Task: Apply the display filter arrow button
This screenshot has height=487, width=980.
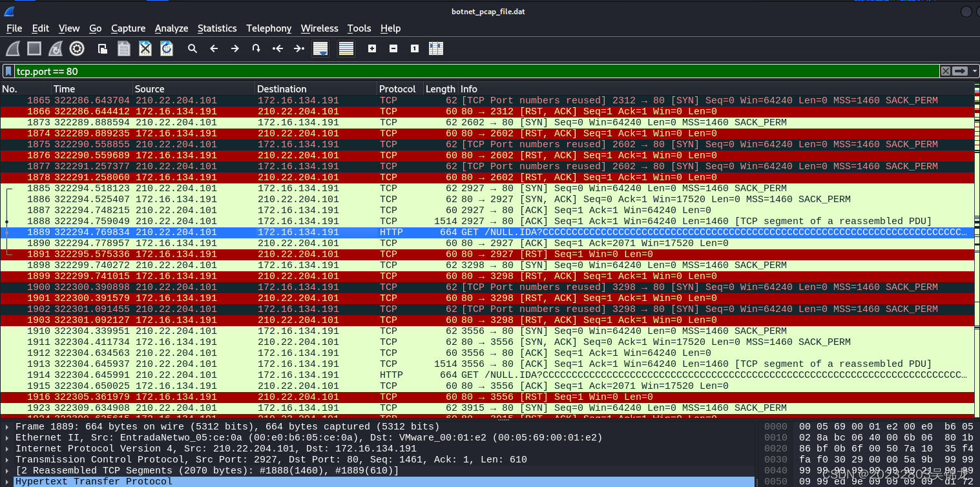Action: (x=961, y=71)
